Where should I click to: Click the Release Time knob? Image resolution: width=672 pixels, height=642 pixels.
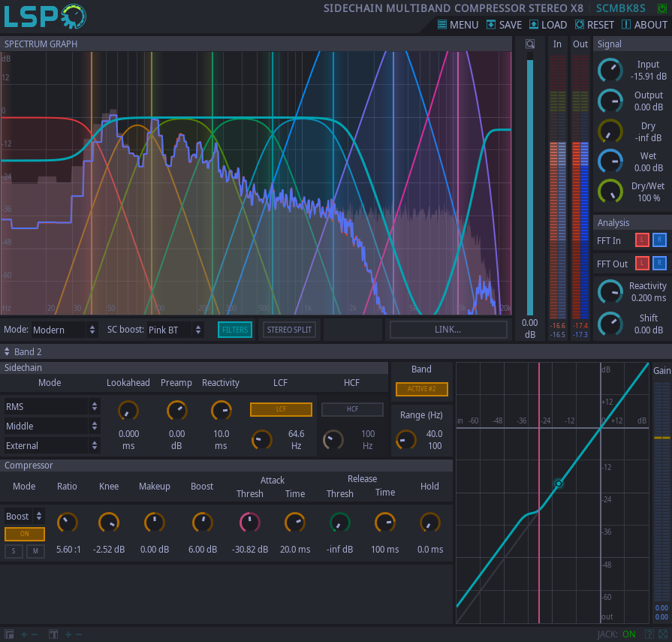385,523
